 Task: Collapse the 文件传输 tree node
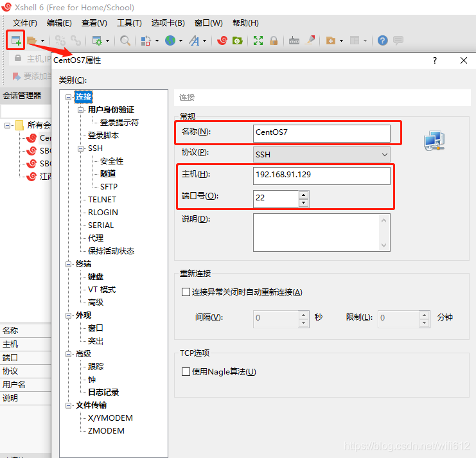point(68,405)
